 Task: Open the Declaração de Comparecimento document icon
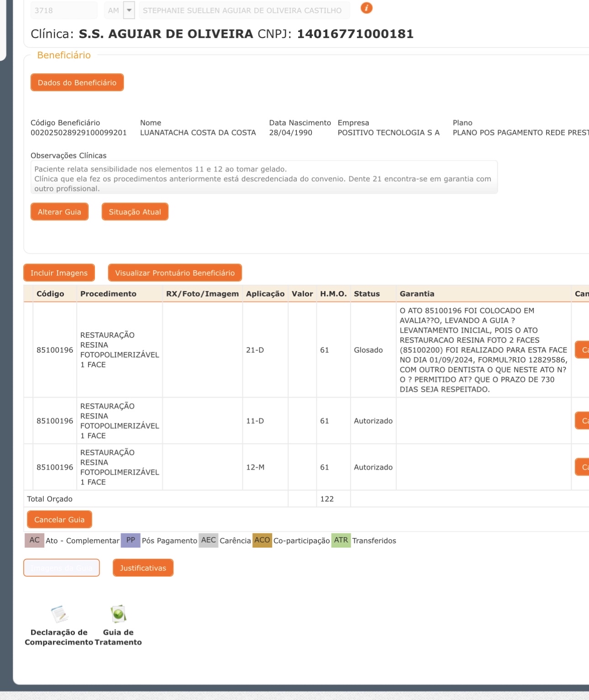click(x=59, y=614)
